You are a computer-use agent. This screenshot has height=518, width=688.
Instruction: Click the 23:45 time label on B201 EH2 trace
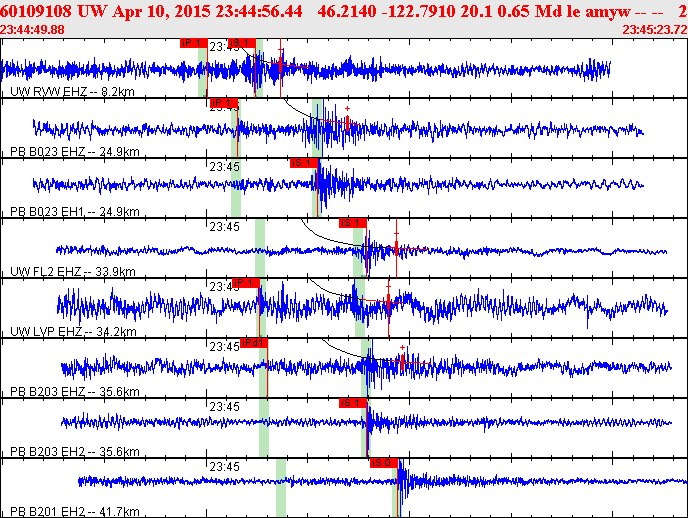224,467
